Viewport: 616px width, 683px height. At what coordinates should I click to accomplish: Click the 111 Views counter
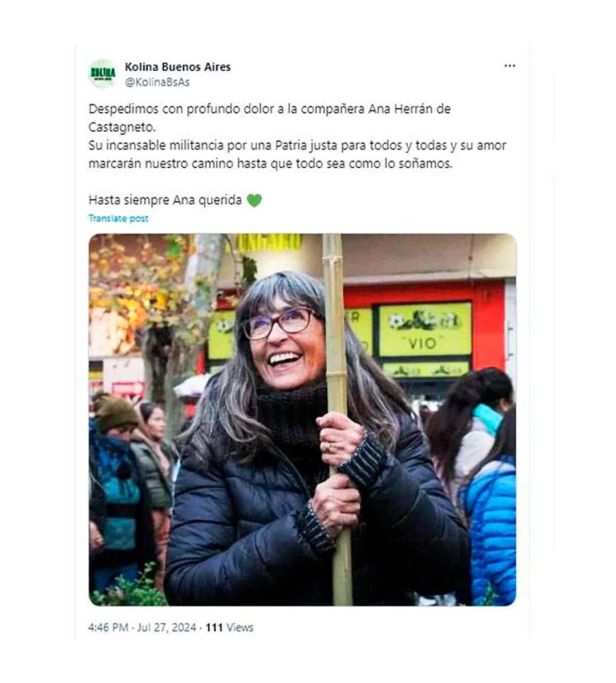229,627
